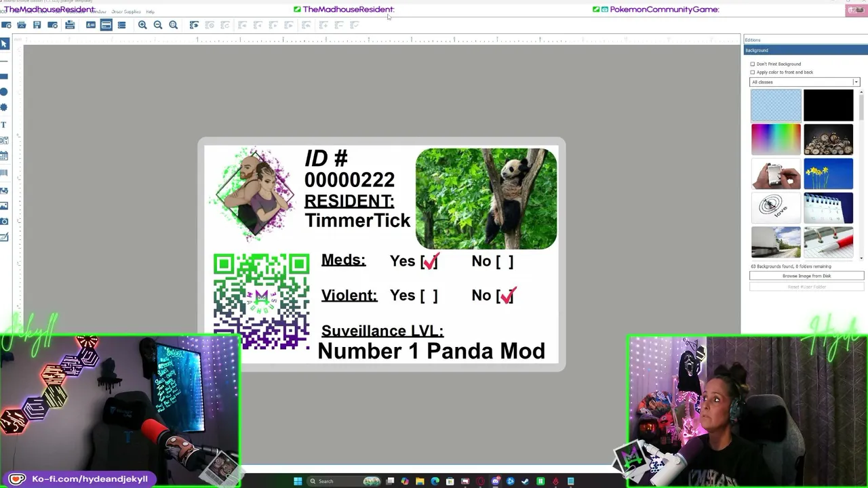The width and height of the screenshot is (868, 488).
Task: Click the print toolbar icon
Action: click(x=70, y=25)
